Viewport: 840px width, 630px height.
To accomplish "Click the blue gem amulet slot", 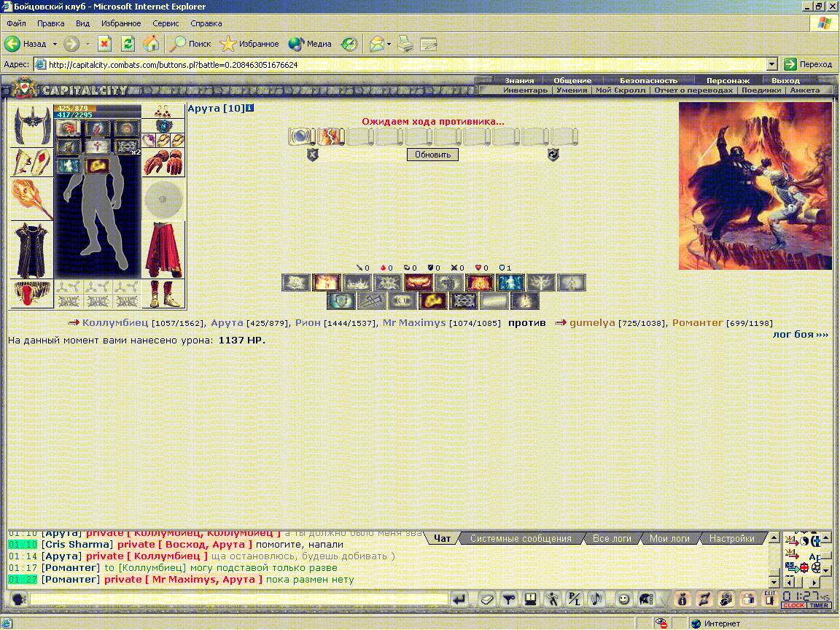I will tap(163, 126).
